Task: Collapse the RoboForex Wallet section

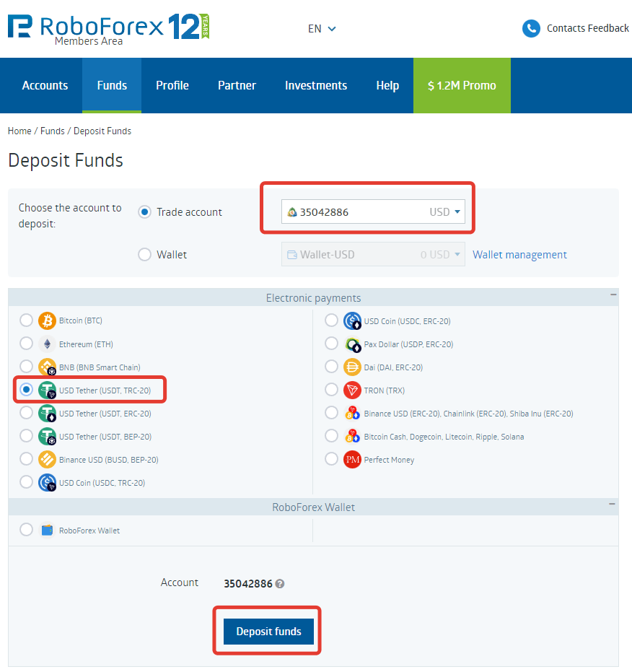Action: pyautogui.click(x=613, y=504)
